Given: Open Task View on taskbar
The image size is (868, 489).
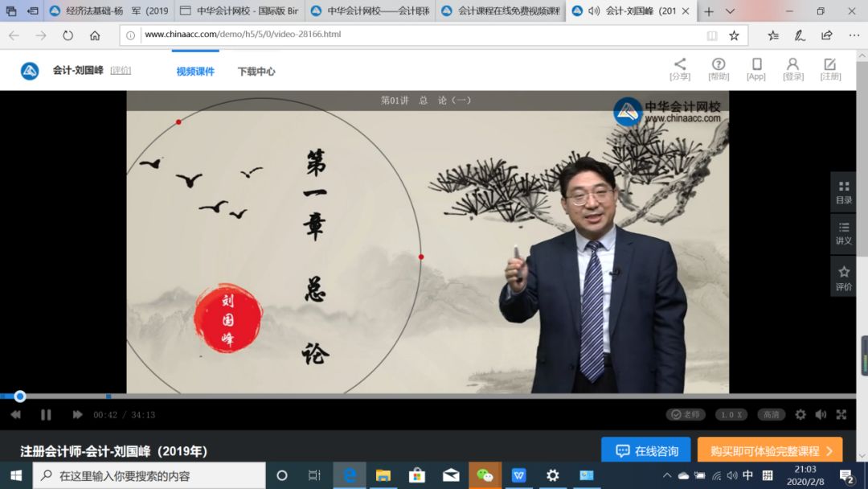Looking at the screenshot, I should point(314,475).
